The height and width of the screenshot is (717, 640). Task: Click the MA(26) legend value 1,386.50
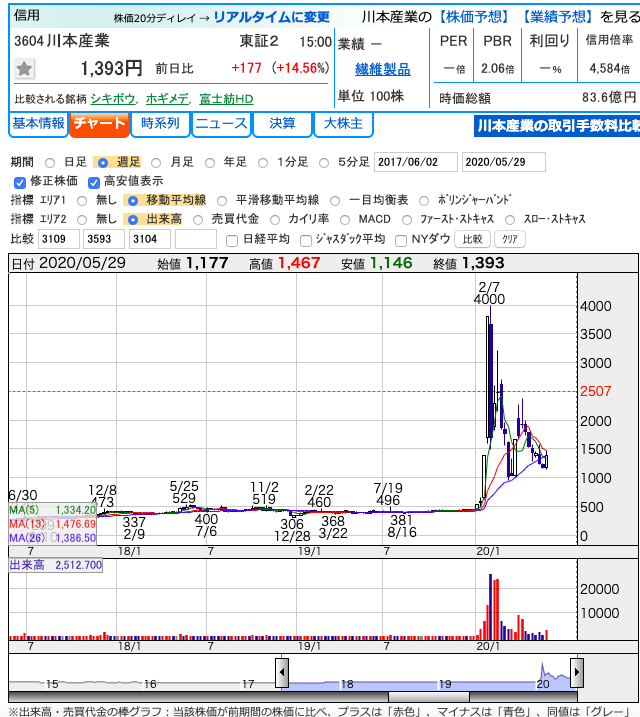point(75,538)
